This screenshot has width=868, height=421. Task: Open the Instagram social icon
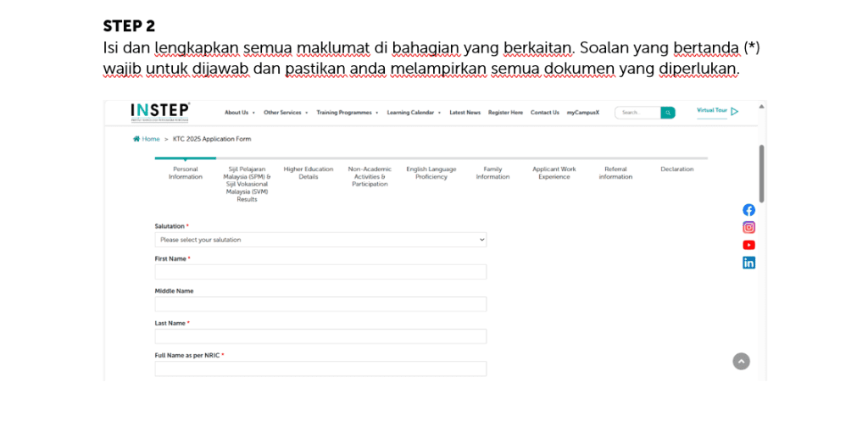click(x=748, y=227)
